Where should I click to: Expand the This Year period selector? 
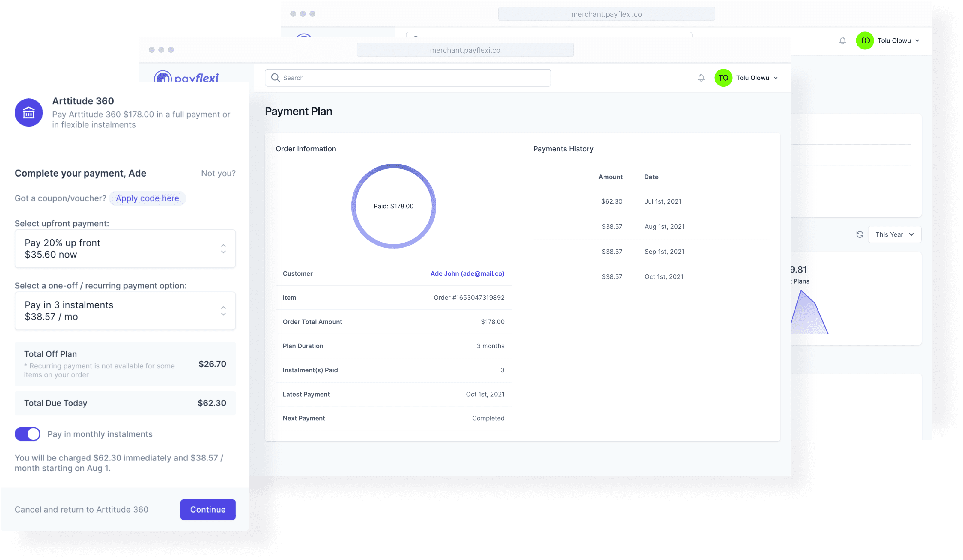click(894, 234)
